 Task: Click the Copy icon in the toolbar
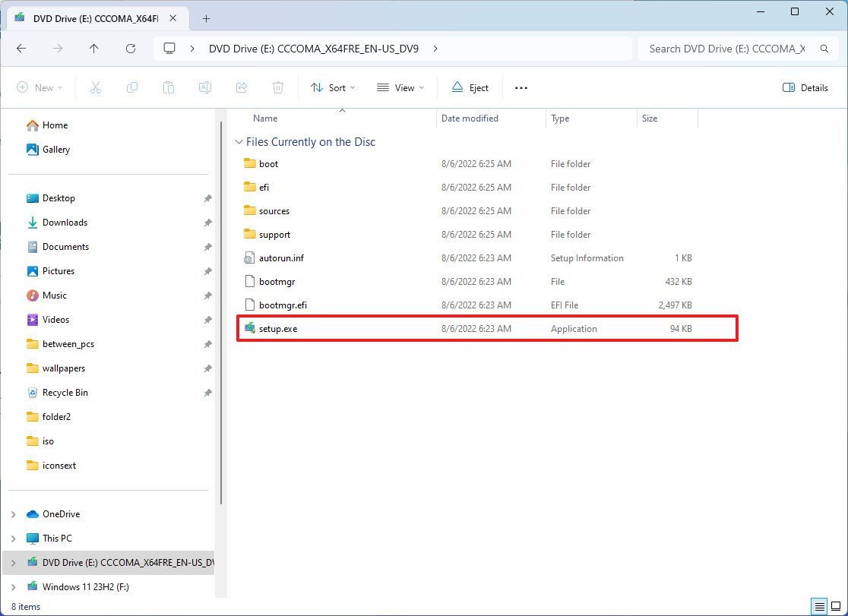coord(132,87)
